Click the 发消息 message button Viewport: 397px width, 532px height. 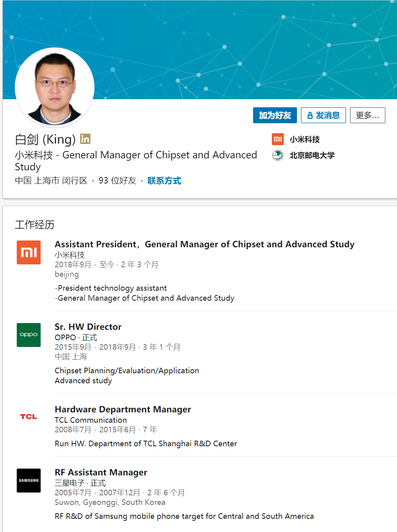(323, 115)
